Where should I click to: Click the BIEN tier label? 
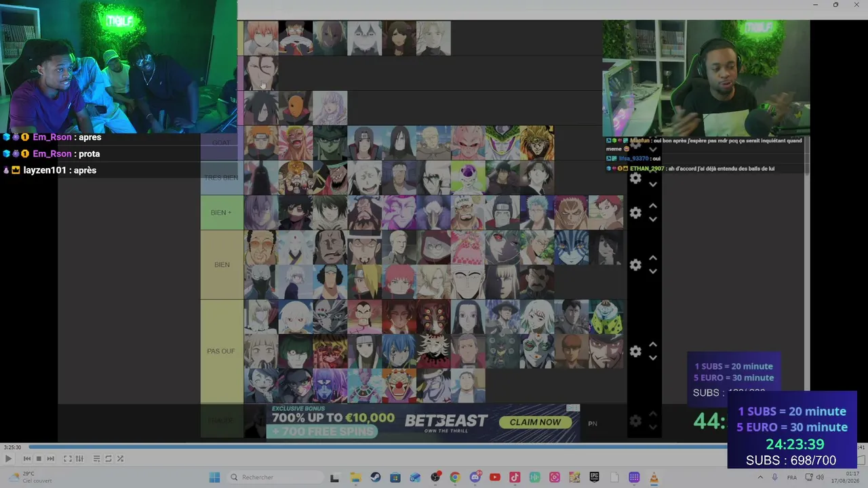point(221,265)
